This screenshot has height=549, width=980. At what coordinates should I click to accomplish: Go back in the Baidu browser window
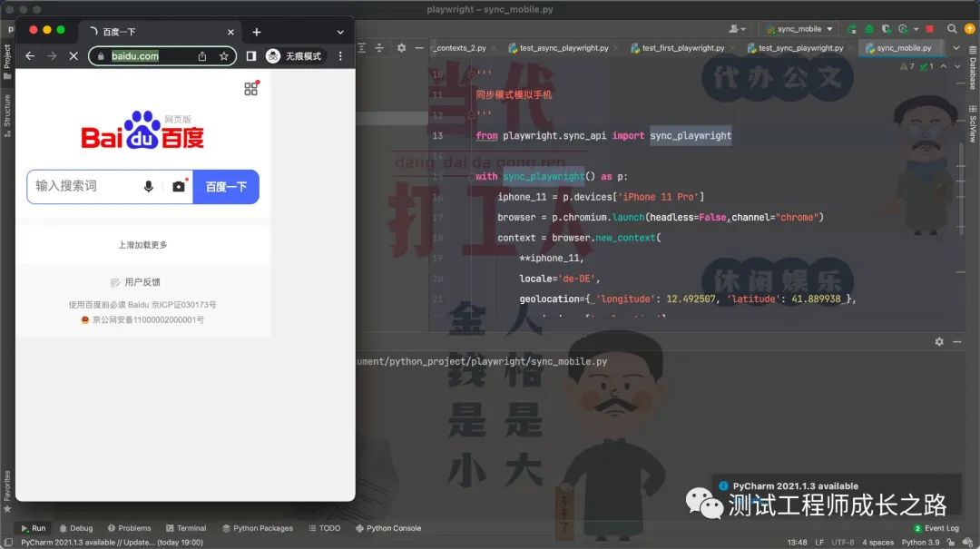[x=30, y=55]
